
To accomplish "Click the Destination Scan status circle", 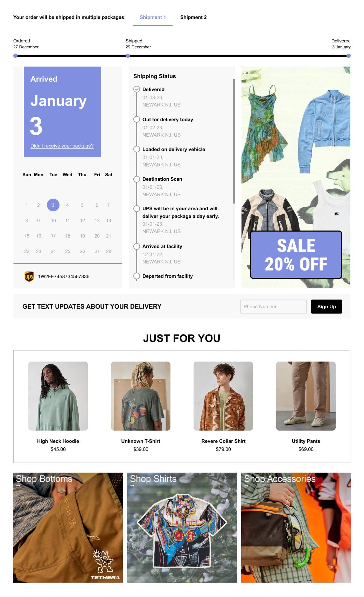I will [x=137, y=179].
